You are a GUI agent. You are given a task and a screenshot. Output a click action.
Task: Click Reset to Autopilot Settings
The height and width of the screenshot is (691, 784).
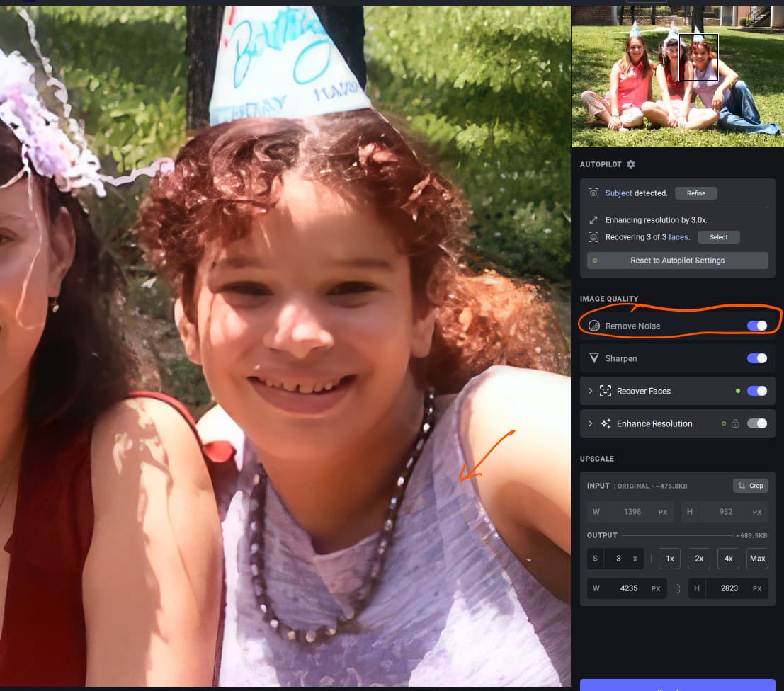click(x=677, y=261)
